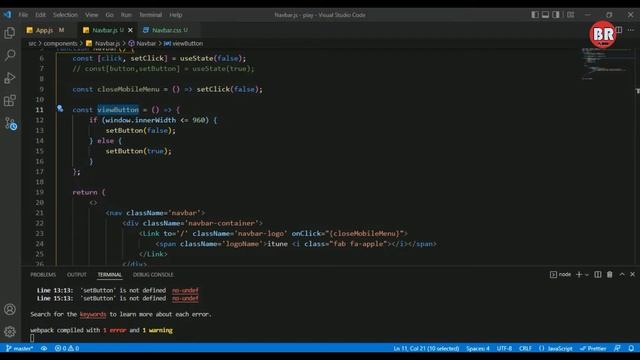Open the first no-undef link in terminal

click(x=185, y=290)
